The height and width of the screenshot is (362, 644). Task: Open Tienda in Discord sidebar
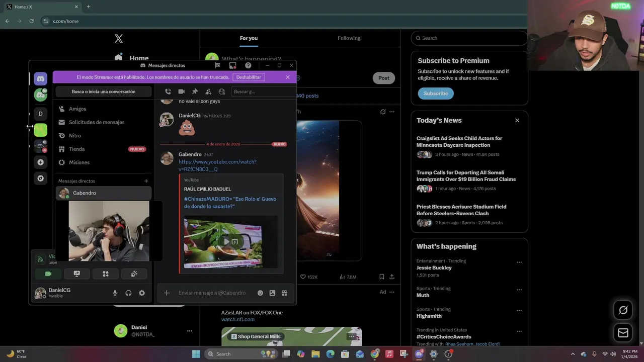tap(103, 149)
